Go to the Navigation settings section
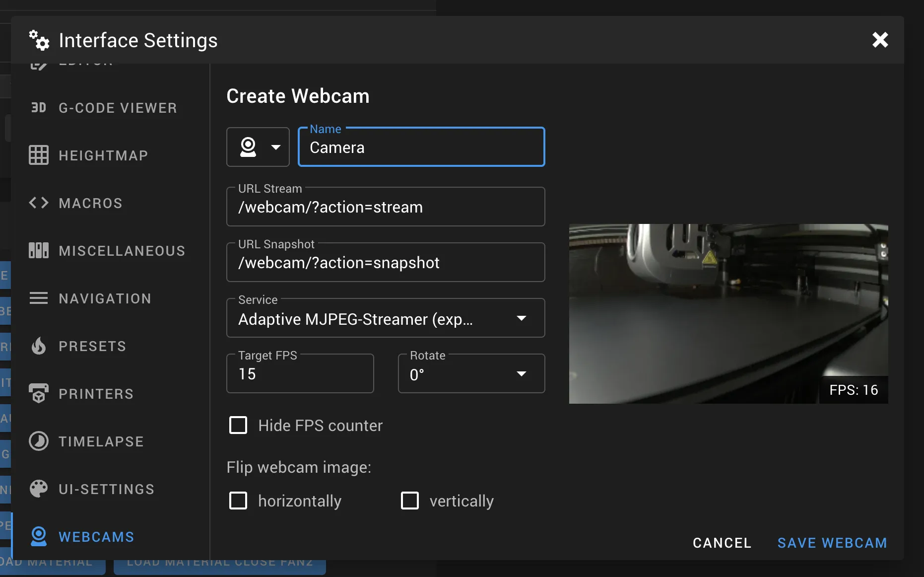The height and width of the screenshot is (577, 924). pos(105,298)
